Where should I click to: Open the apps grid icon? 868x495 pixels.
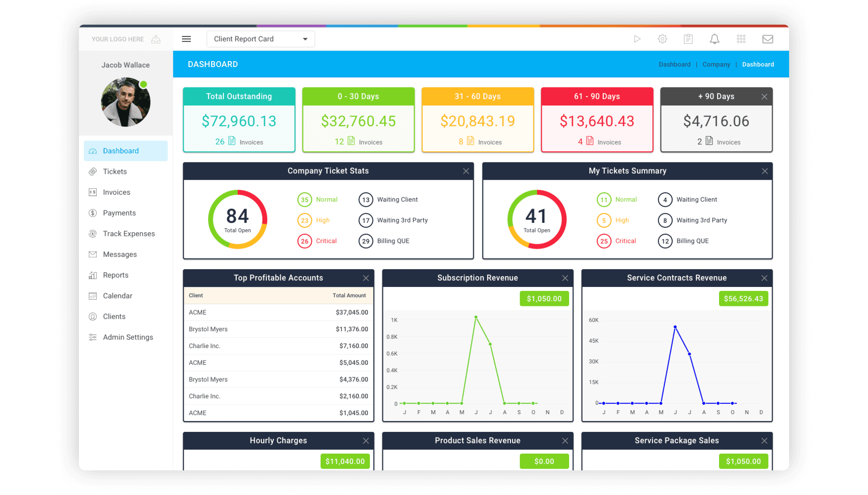741,39
